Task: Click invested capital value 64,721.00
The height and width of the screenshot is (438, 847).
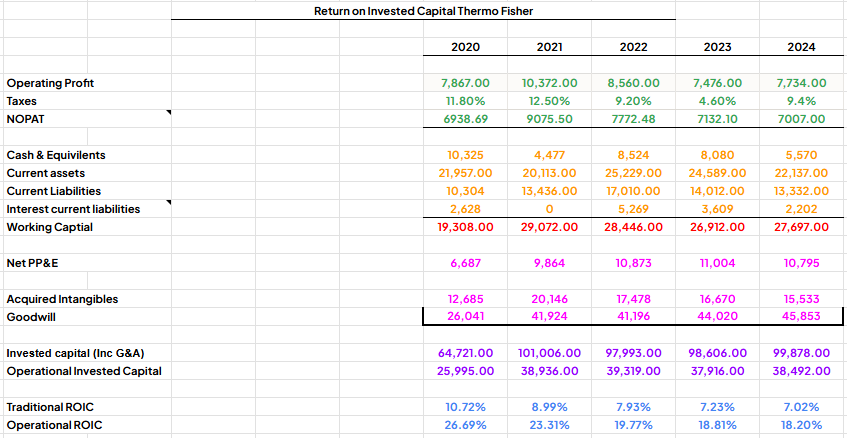Action: pos(465,353)
